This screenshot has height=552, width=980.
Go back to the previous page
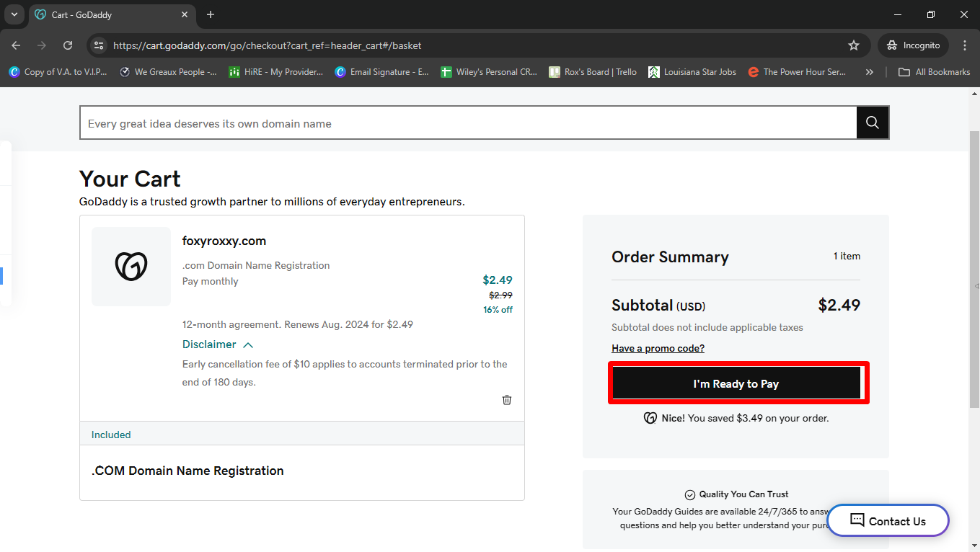click(16, 45)
